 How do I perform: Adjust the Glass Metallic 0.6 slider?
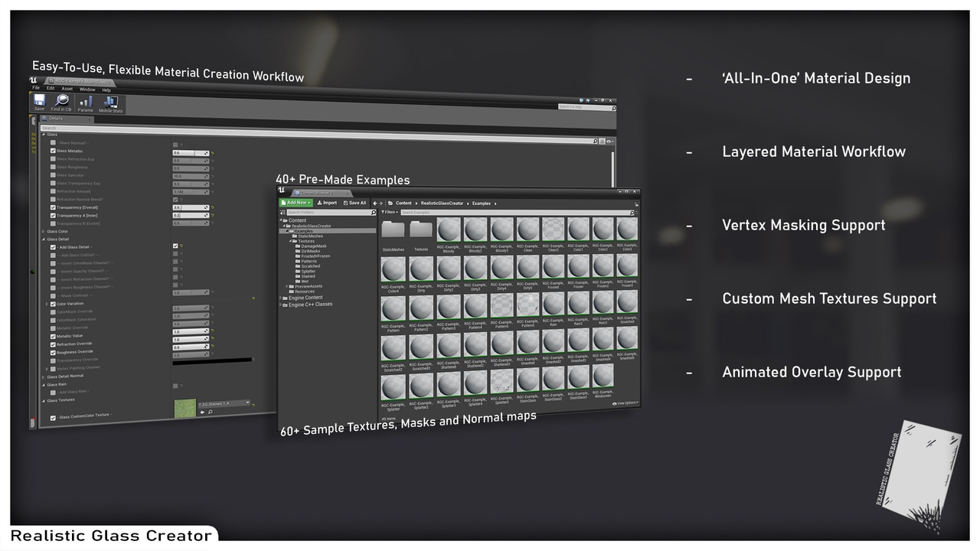[190, 153]
